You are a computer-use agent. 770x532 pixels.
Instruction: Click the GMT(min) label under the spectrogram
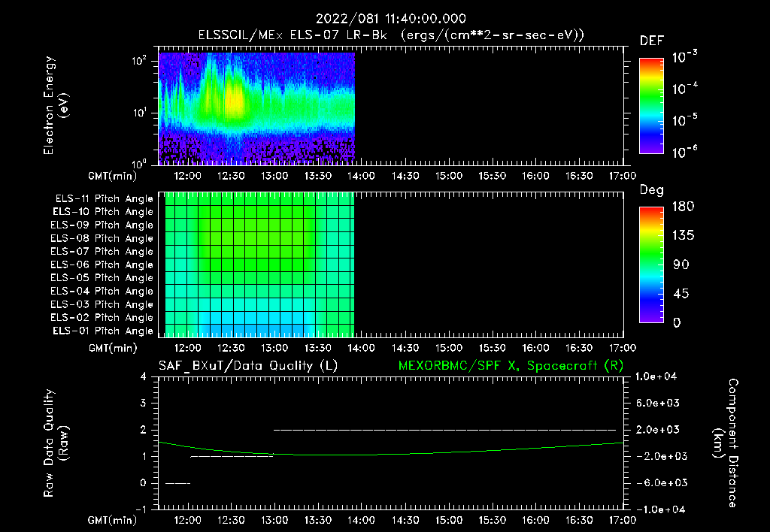point(113,176)
